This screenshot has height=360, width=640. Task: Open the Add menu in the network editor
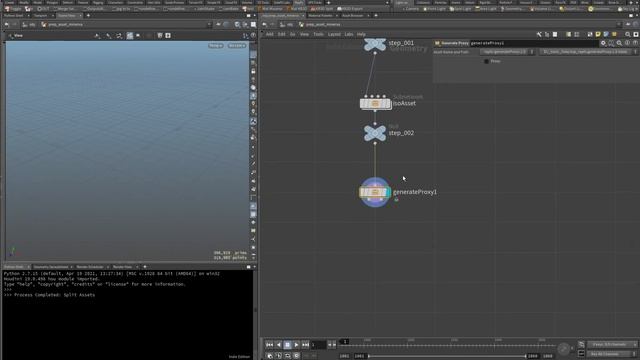point(269,35)
